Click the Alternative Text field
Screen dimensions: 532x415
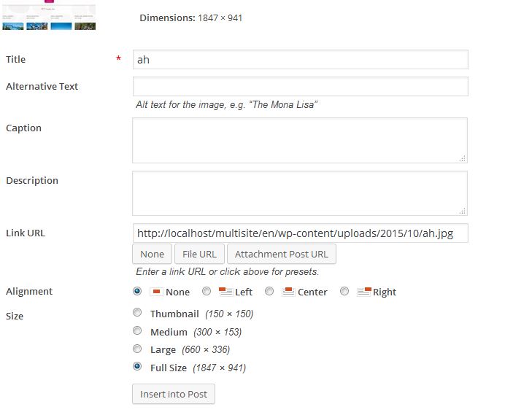[x=301, y=87]
